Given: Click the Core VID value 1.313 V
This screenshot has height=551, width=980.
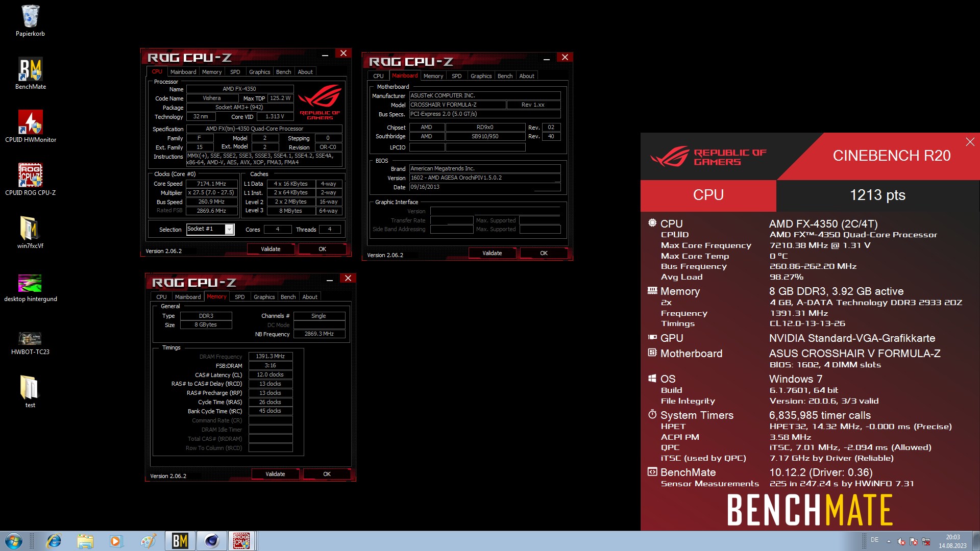Looking at the screenshot, I should pyautogui.click(x=275, y=117).
